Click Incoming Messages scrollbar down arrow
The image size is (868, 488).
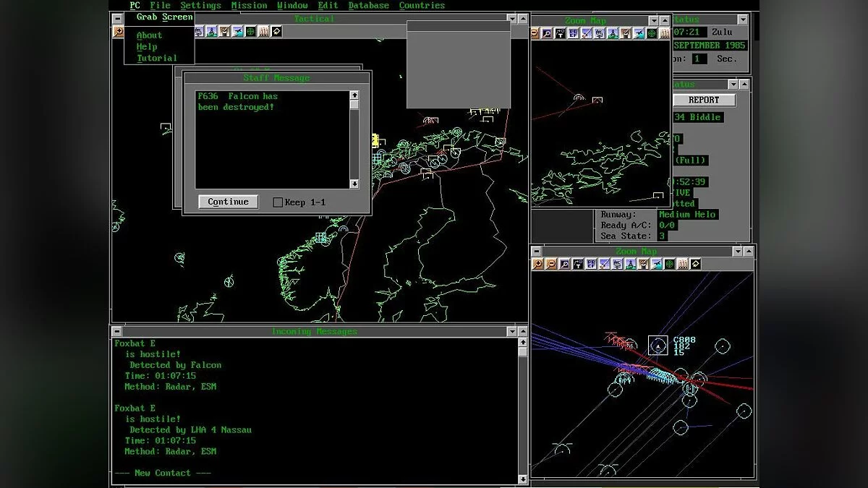coord(523,478)
